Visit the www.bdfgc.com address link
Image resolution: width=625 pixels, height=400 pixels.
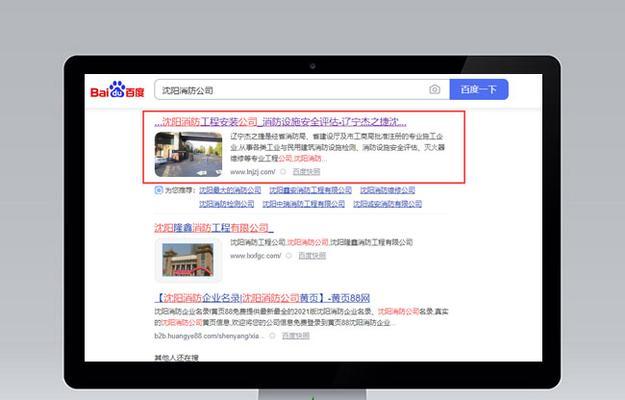(256, 255)
